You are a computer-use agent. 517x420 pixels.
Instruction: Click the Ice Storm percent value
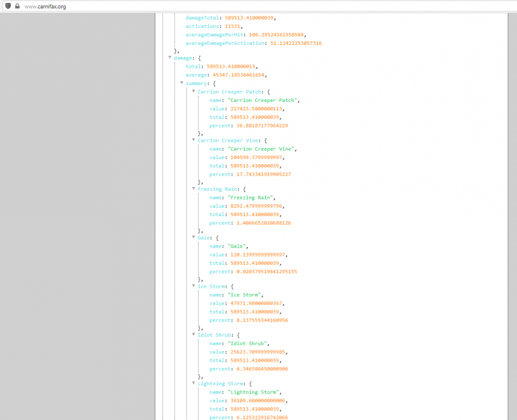(x=260, y=320)
